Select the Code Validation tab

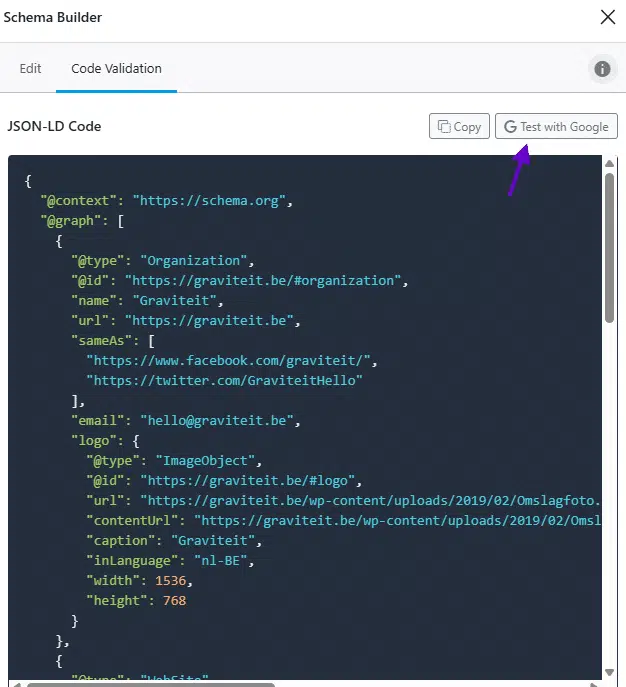point(117,68)
